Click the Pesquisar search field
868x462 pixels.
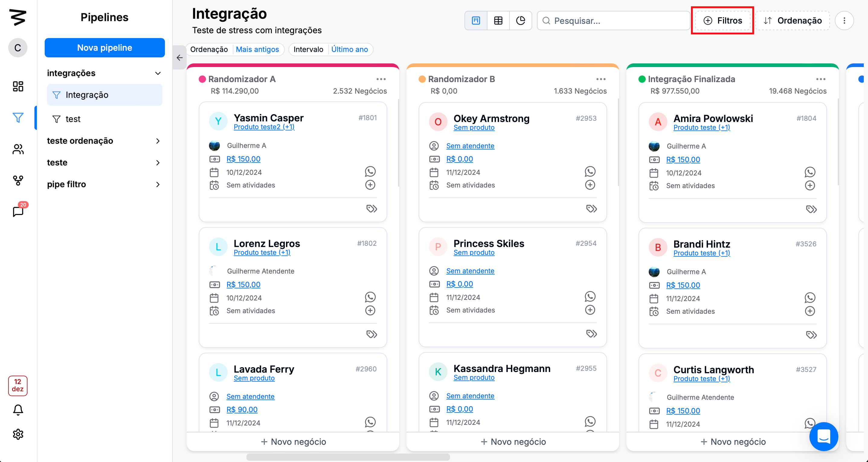pyautogui.click(x=613, y=21)
